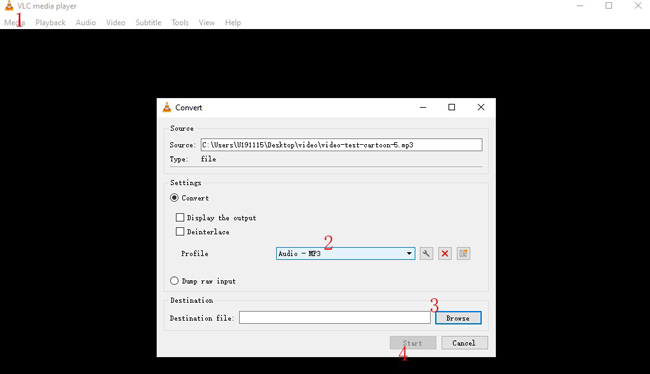Click the Source path text field
Viewport: 650px width, 374px height.
[342, 145]
